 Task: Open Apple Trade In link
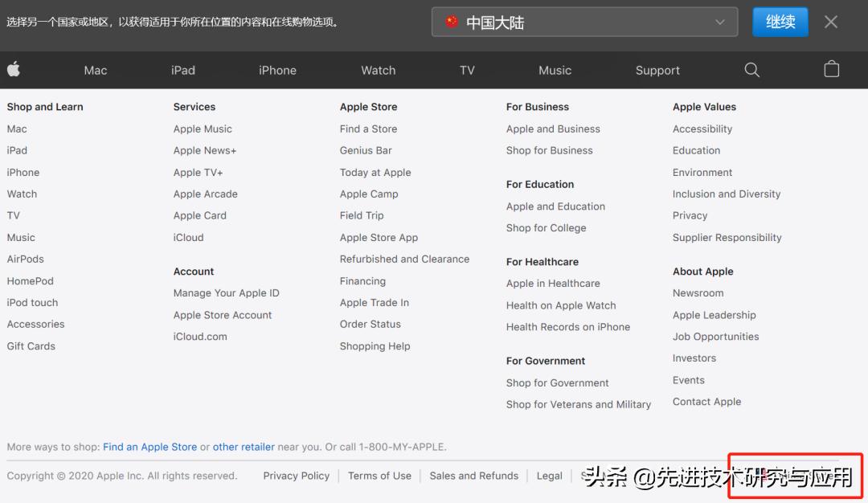pos(375,303)
